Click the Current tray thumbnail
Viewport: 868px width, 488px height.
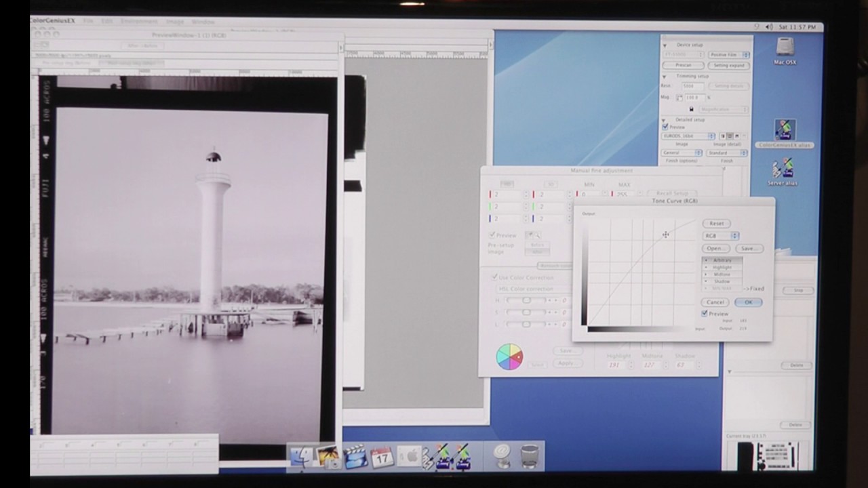point(769,455)
